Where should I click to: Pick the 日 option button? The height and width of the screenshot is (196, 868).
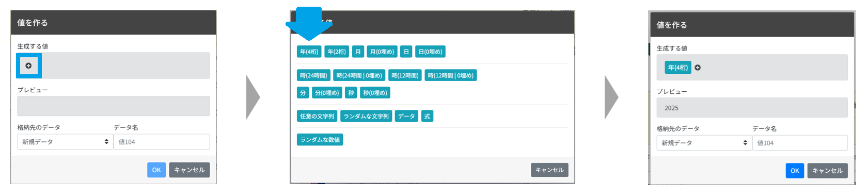406,52
